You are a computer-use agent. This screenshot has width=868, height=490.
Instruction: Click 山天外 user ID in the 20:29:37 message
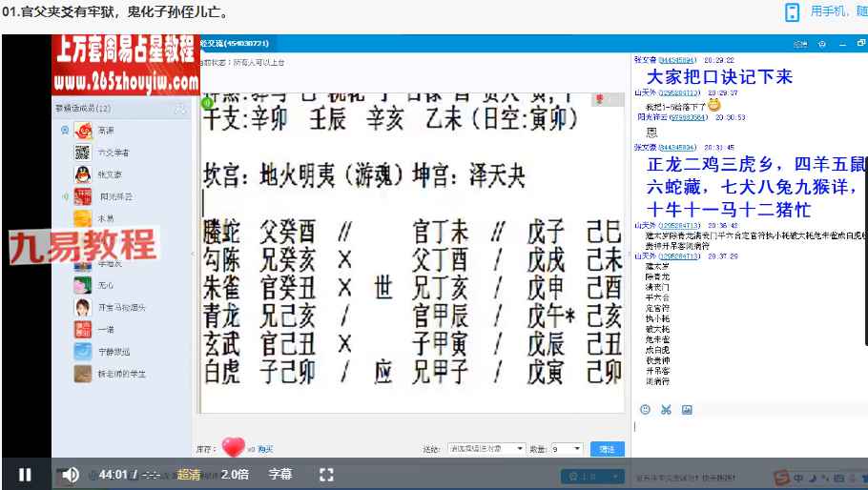click(679, 92)
